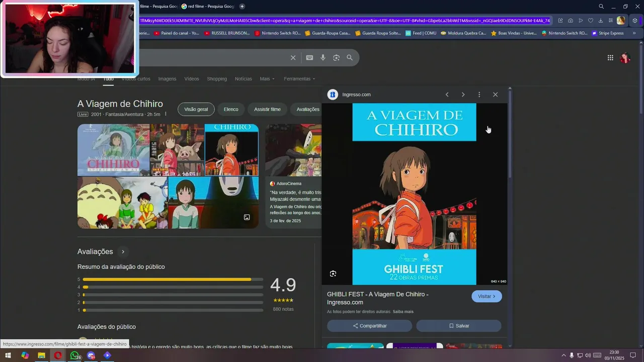Click the large Ghibli Fest poster image

tap(414, 194)
